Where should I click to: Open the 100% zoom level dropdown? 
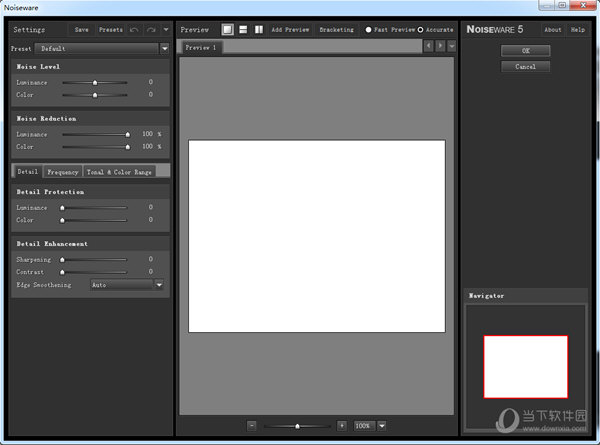click(381, 426)
